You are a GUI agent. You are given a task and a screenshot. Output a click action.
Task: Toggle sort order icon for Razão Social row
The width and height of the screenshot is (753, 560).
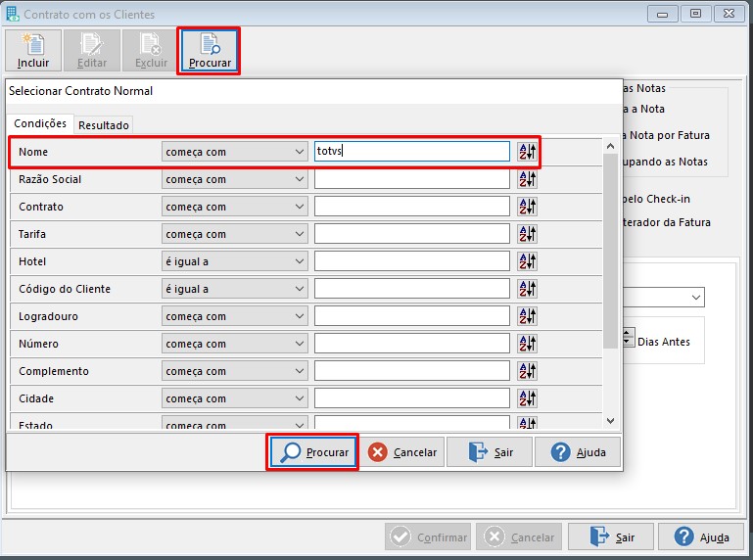click(x=527, y=179)
